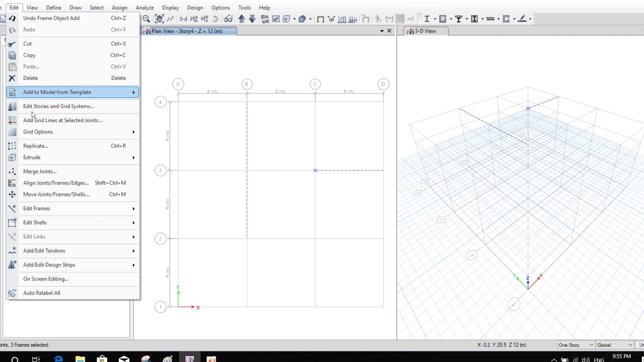Image resolution: width=644 pixels, height=362 pixels.
Task: Click the Show Undeformed Shape frame icon
Action: click(x=320, y=19)
